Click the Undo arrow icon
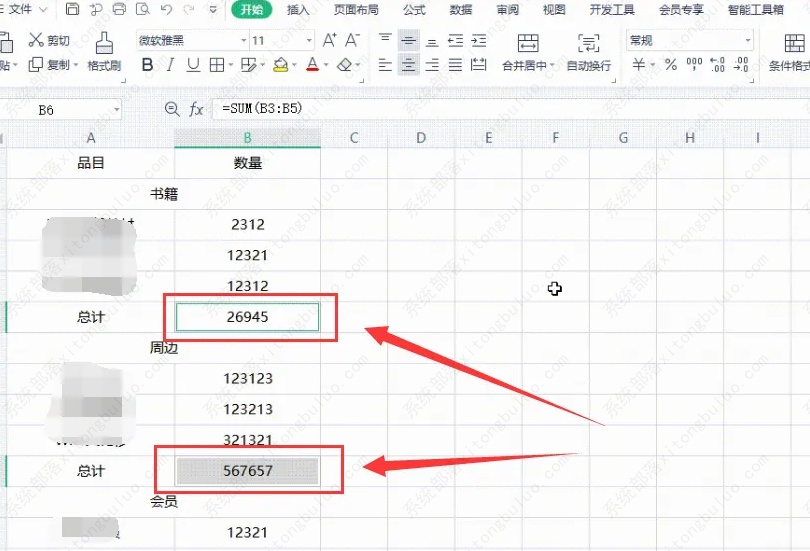Screen dimensions: 810x551 (165, 10)
